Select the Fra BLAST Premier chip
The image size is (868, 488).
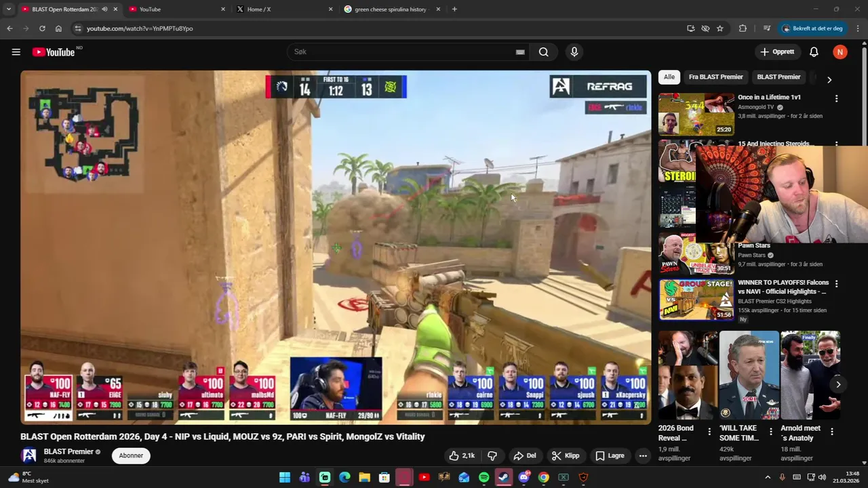tap(715, 77)
